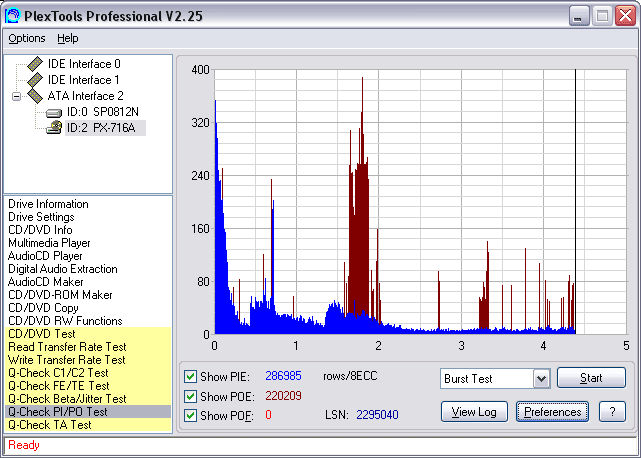Close the PlexTools window
641x458 pixels.
pos(625,16)
